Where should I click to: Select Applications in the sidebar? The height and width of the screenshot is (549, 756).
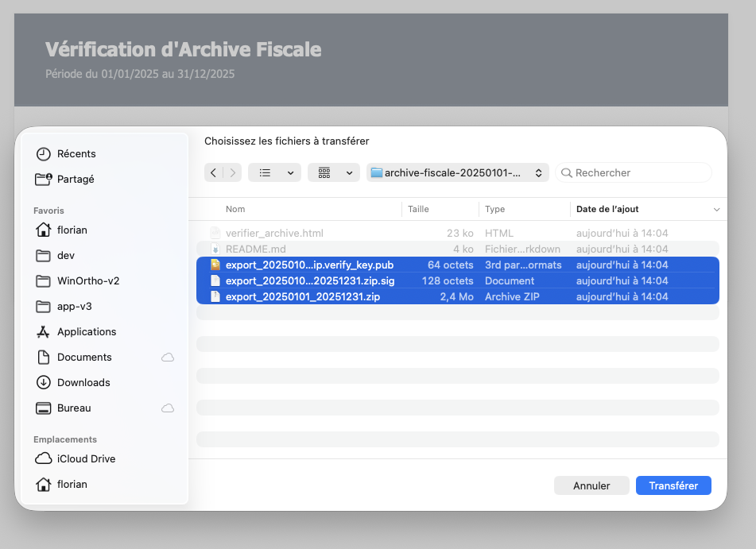(87, 331)
